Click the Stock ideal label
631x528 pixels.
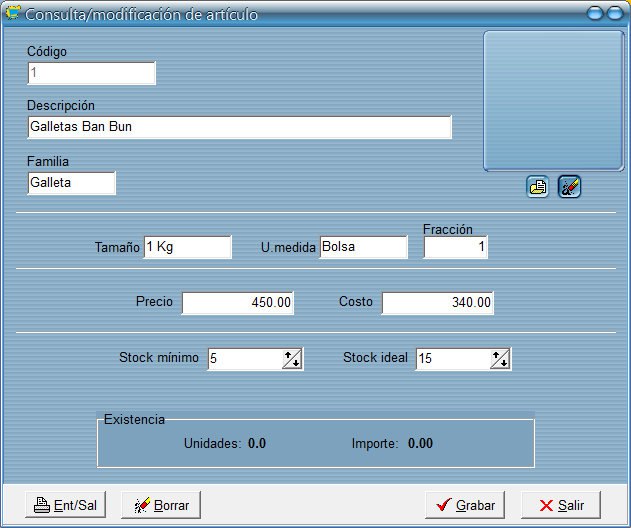tap(375, 357)
